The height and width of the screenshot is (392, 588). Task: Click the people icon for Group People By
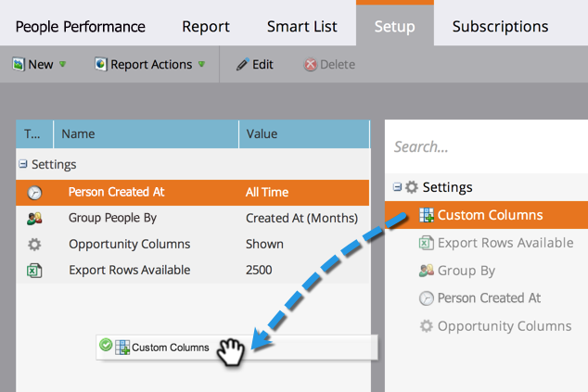pos(34,219)
